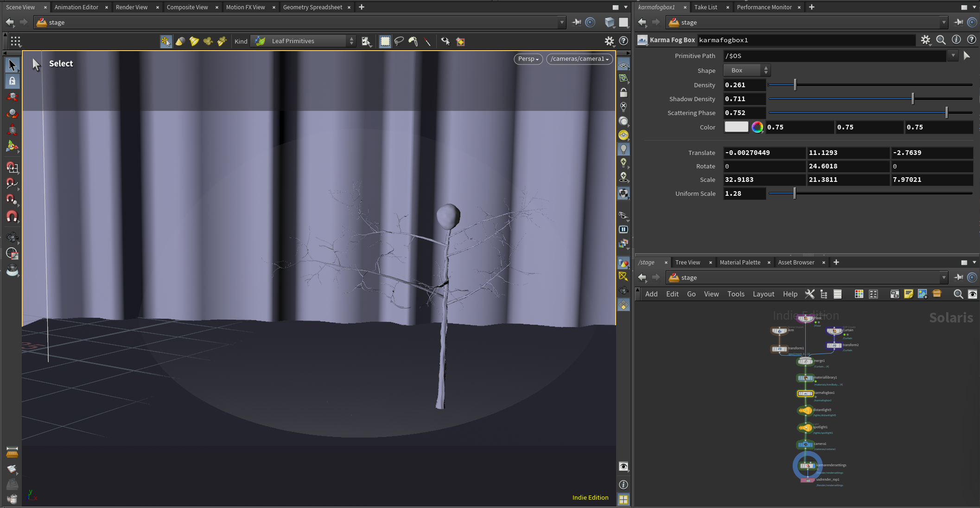This screenshot has width=980, height=508.
Task: Click the parameter gear icon for Karma Fog Box
Action: coord(925,40)
